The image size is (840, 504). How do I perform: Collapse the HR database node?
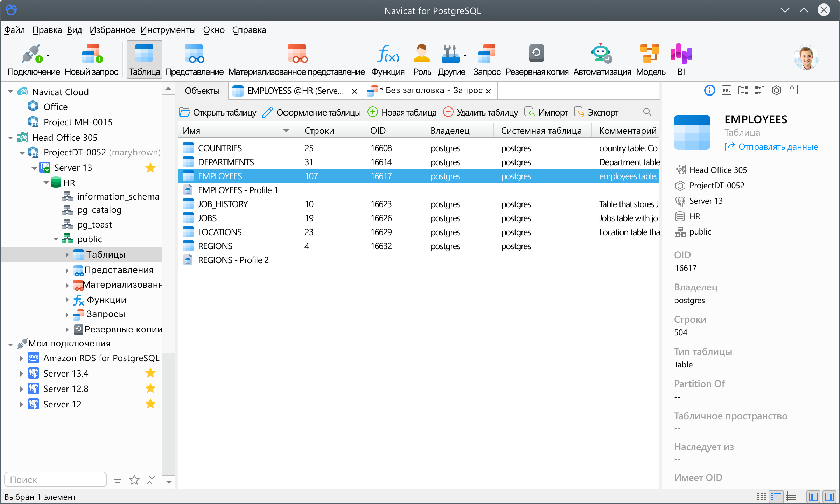[46, 183]
